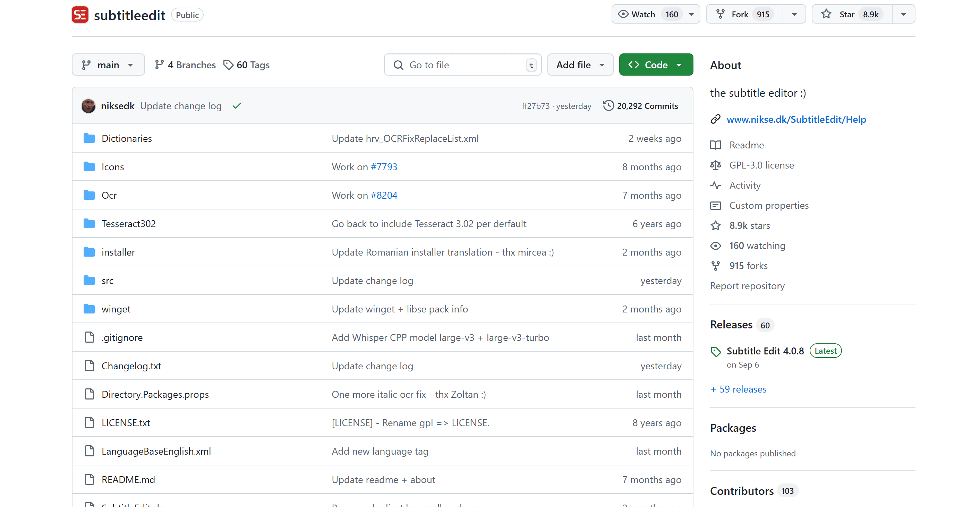
Task: Click the SubtitleEdit SE logo icon
Action: [80, 15]
